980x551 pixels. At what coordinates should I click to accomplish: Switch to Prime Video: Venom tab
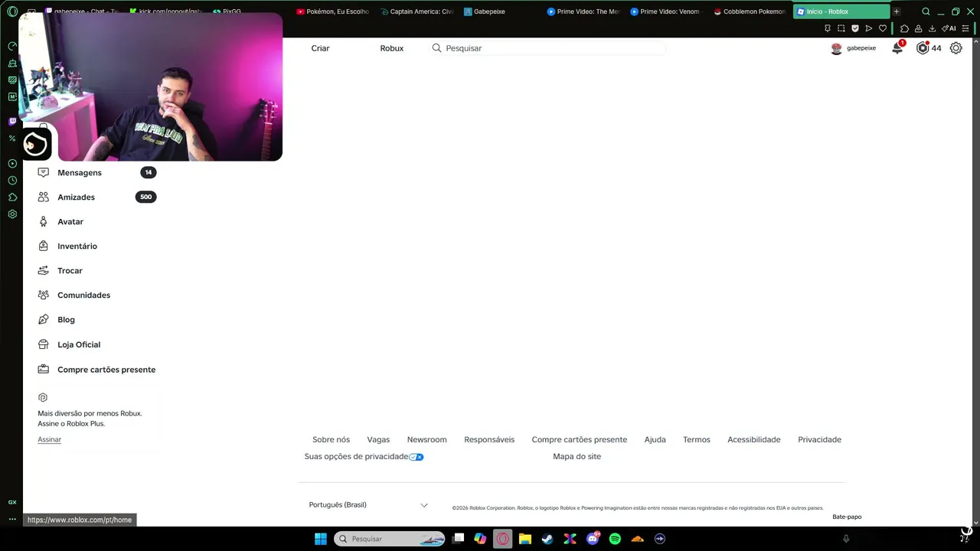pos(667,11)
